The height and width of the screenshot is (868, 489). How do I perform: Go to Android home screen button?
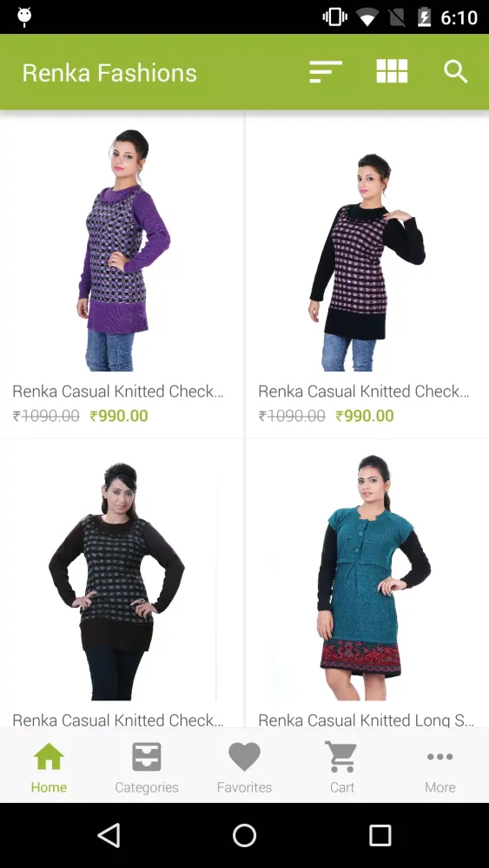coord(244,835)
